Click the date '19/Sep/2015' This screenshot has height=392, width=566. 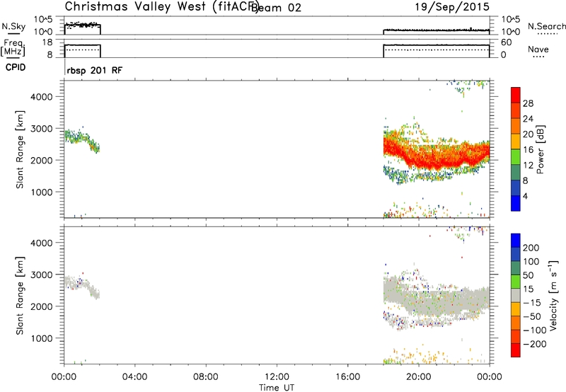tap(452, 6)
